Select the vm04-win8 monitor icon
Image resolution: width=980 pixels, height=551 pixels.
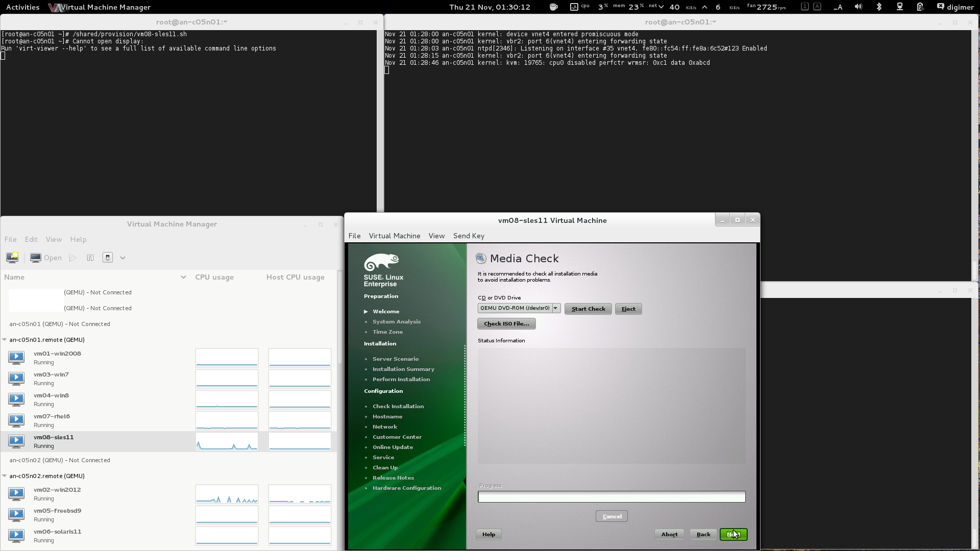(16, 399)
